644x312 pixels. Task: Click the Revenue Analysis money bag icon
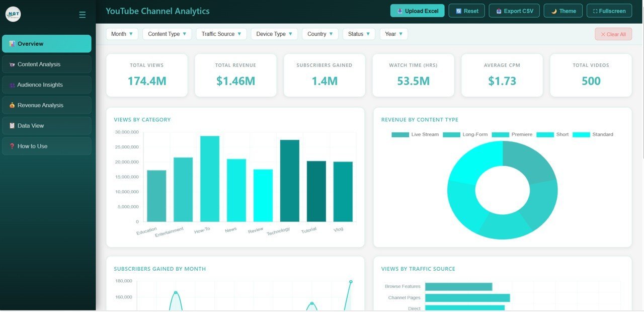point(12,106)
